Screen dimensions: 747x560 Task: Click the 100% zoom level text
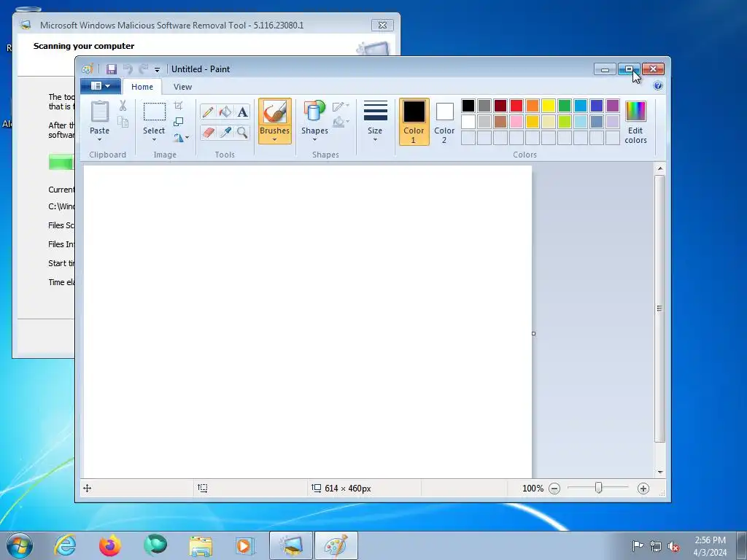pyautogui.click(x=533, y=489)
